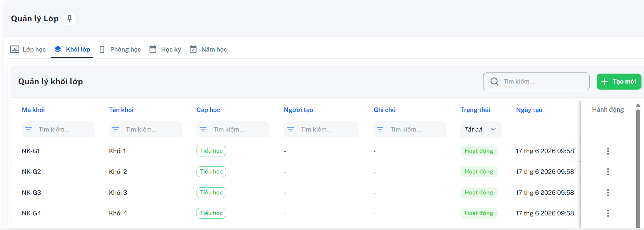
Task: Open the three-dot menu for NK-G2
Action: 608,172
